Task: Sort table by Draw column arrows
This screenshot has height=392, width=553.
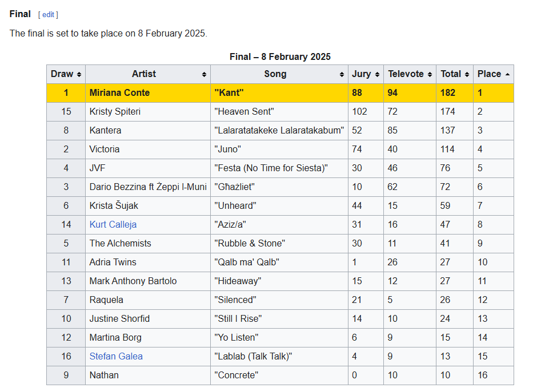Action: (x=79, y=74)
